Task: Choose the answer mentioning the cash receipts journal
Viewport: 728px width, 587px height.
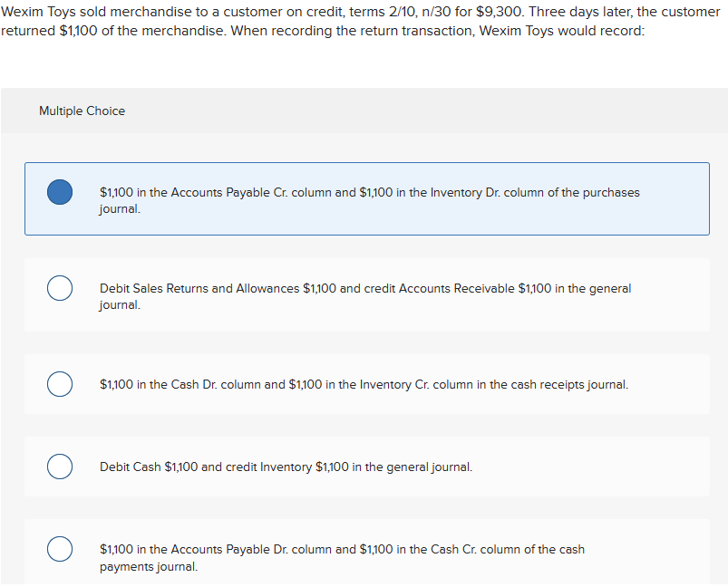Action: tap(363, 384)
